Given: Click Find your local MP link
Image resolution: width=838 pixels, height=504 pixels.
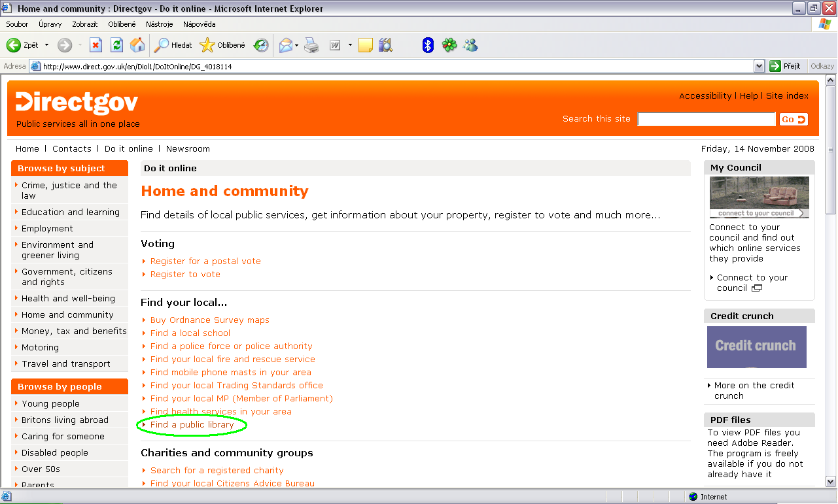Looking at the screenshot, I should 241,398.
